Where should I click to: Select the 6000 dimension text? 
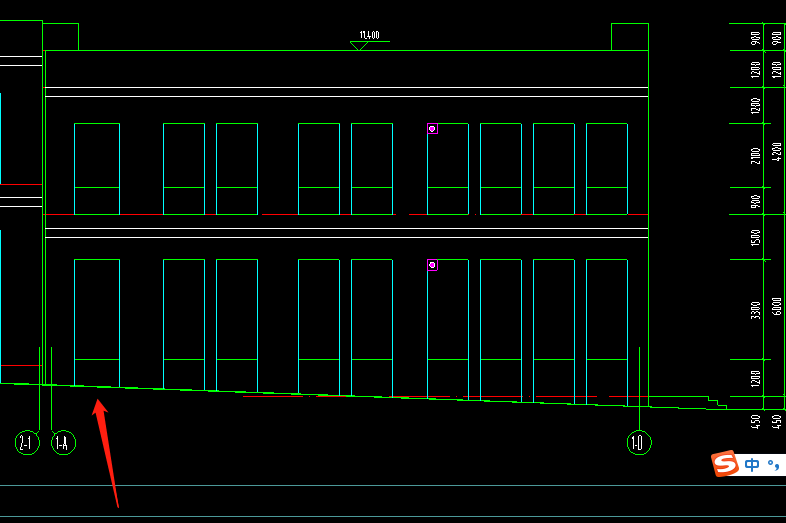[776, 306]
